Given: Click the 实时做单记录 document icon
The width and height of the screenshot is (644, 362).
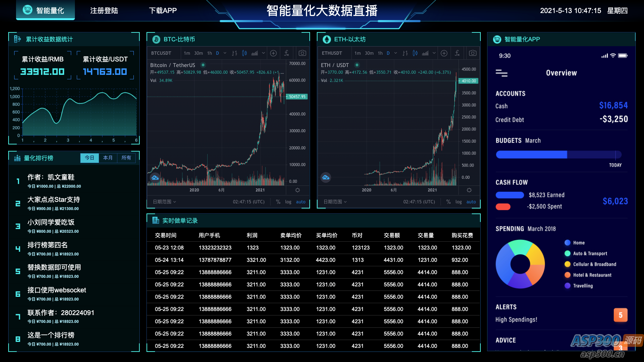Looking at the screenshot, I should 156,220.
